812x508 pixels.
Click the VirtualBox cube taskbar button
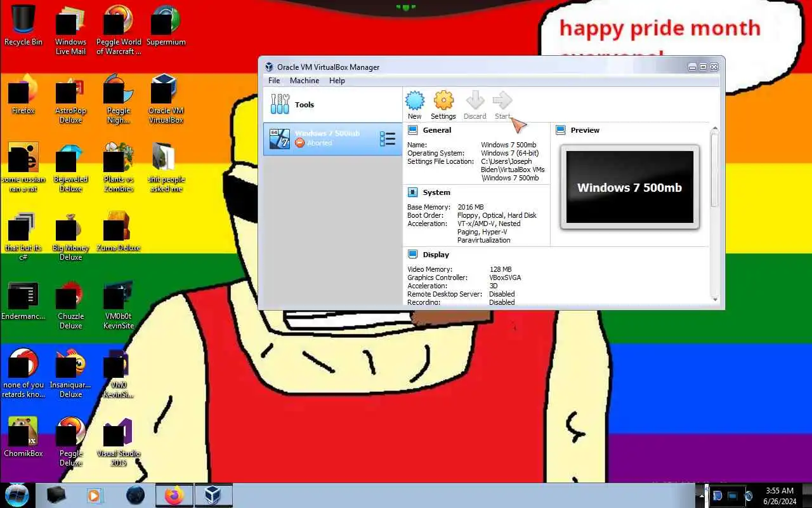(x=213, y=495)
